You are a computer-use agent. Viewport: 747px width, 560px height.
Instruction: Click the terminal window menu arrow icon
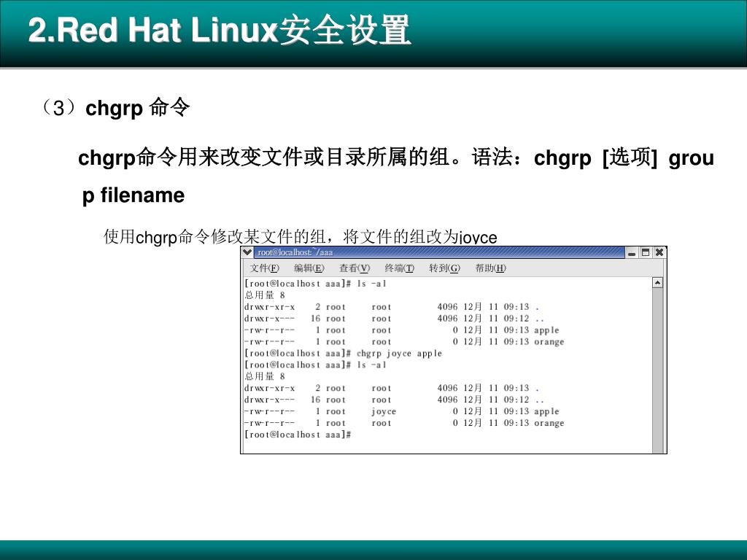click(247, 252)
